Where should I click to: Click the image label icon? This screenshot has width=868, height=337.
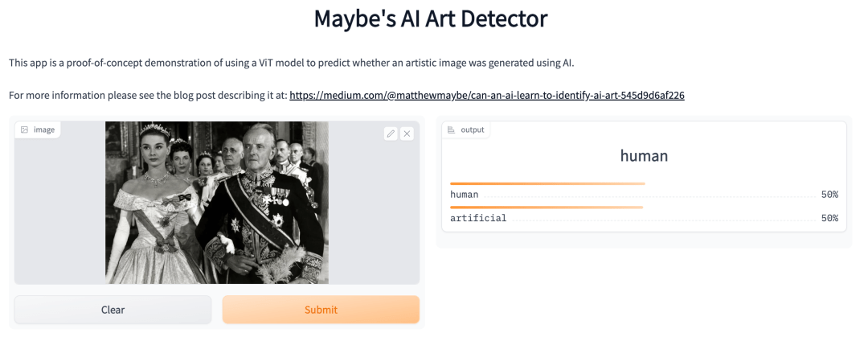point(24,129)
